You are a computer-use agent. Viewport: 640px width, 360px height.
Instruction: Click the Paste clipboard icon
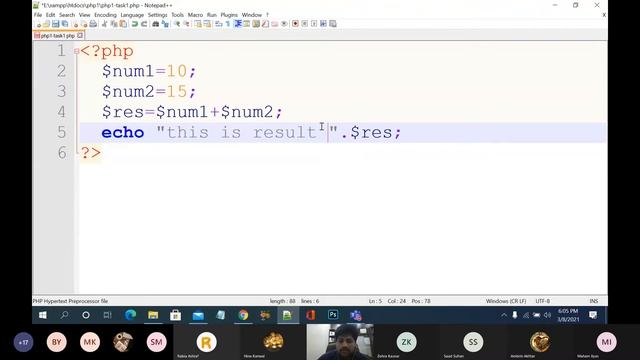(123, 24)
